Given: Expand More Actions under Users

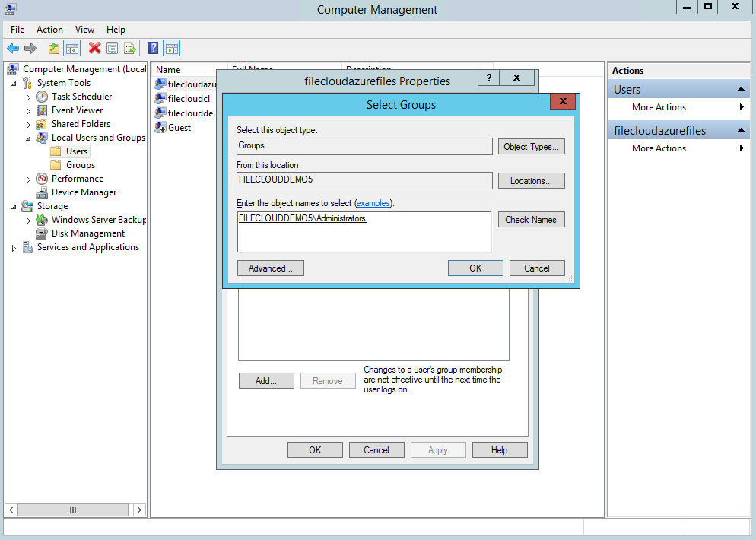Looking at the screenshot, I should pos(661,106).
